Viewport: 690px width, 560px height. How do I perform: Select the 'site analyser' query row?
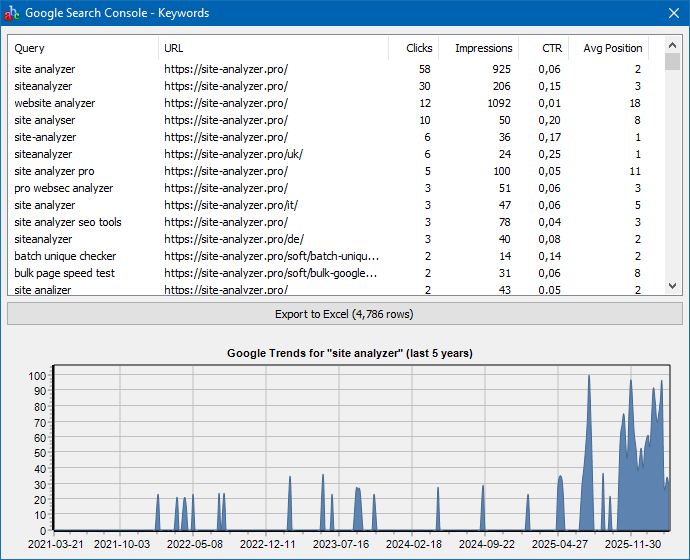point(328,120)
